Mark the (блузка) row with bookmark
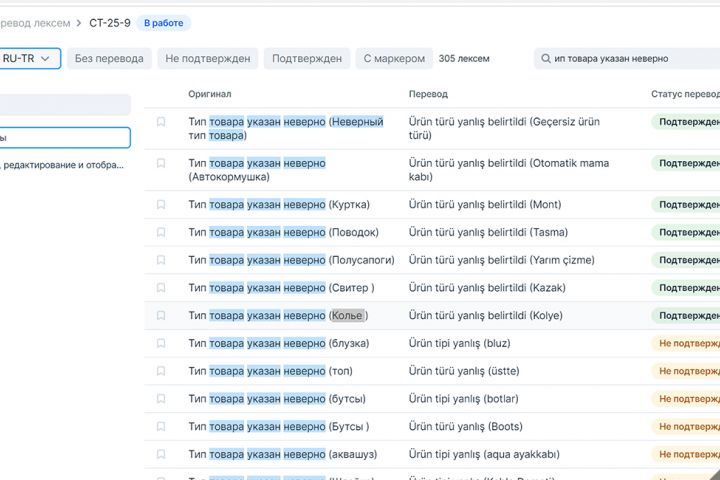Screen dimensions: 720x480 tap(161, 344)
